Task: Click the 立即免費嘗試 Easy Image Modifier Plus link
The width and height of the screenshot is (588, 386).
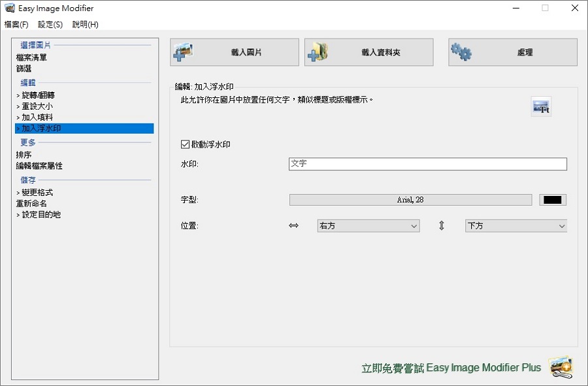Action: click(x=451, y=368)
